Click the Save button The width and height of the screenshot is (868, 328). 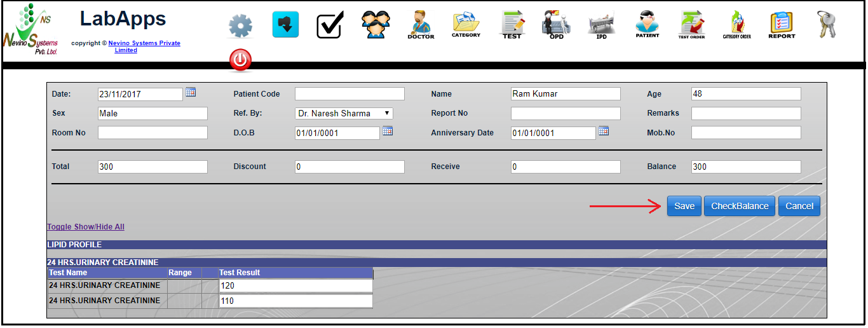point(684,206)
